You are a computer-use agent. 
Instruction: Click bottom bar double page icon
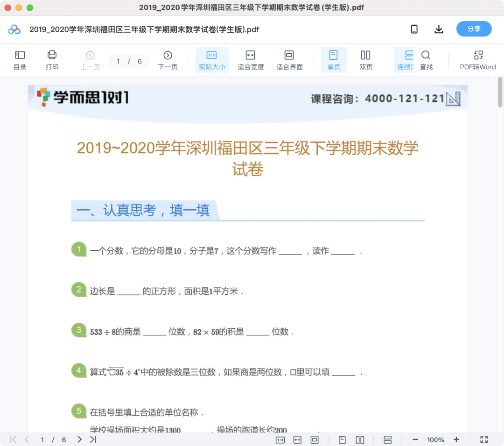pyautogui.click(x=360, y=440)
